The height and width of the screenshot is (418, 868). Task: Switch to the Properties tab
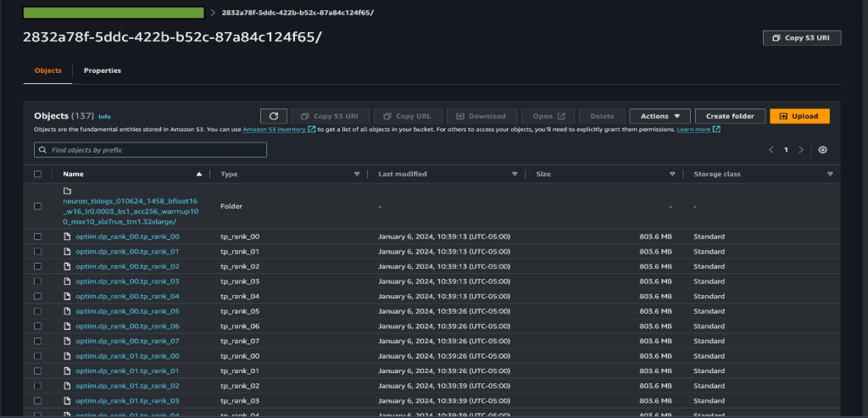103,71
